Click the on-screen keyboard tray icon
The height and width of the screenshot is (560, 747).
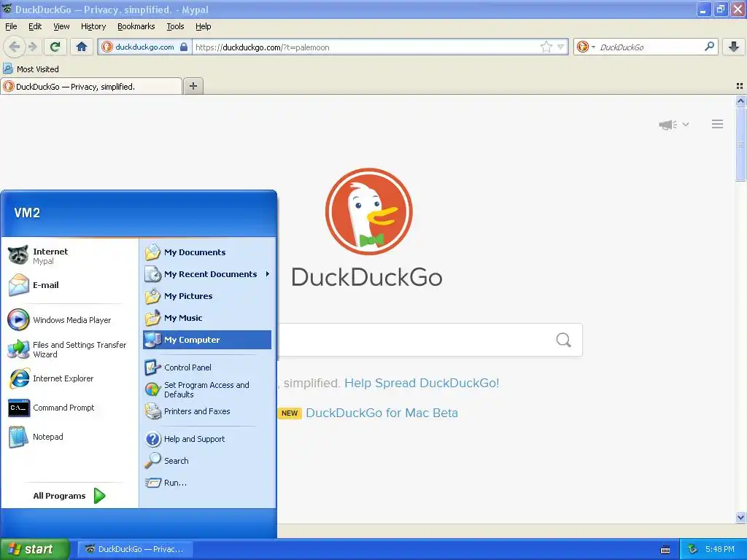[665, 550]
